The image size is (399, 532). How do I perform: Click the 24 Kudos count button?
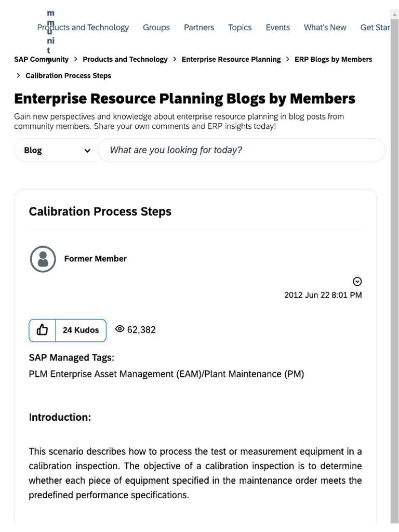pos(81,330)
